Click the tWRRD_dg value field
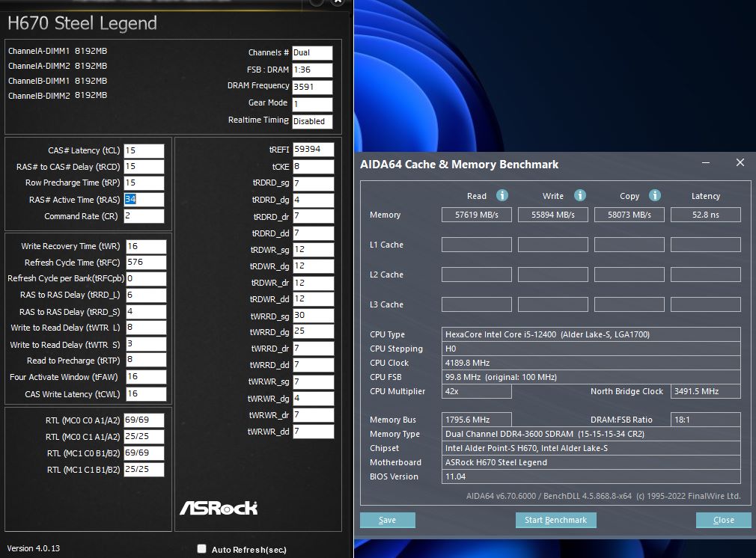Viewport: 756px width, 558px height. pyautogui.click(x=313, y=331)
